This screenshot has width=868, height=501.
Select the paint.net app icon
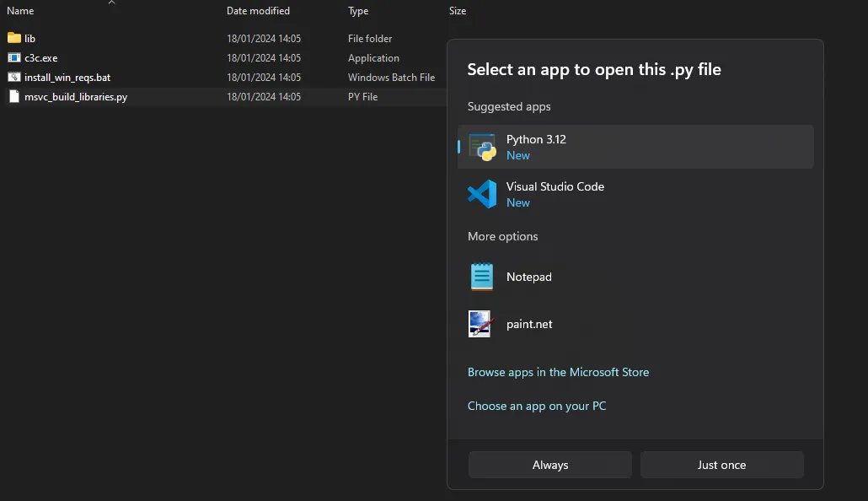pos(480,324)
